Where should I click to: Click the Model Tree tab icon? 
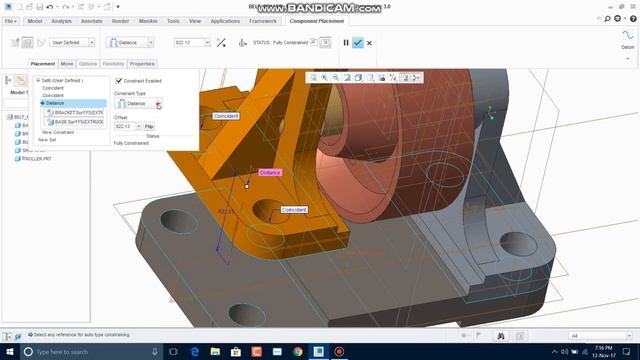click(8, 80)
